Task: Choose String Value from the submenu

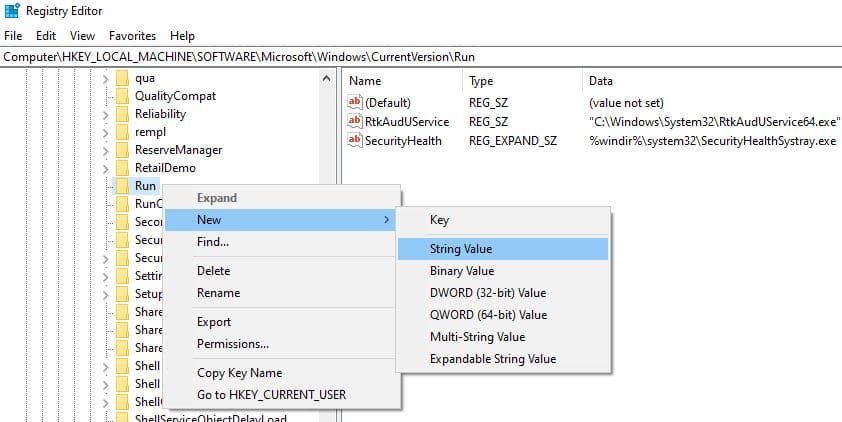Action: [461, 249]
